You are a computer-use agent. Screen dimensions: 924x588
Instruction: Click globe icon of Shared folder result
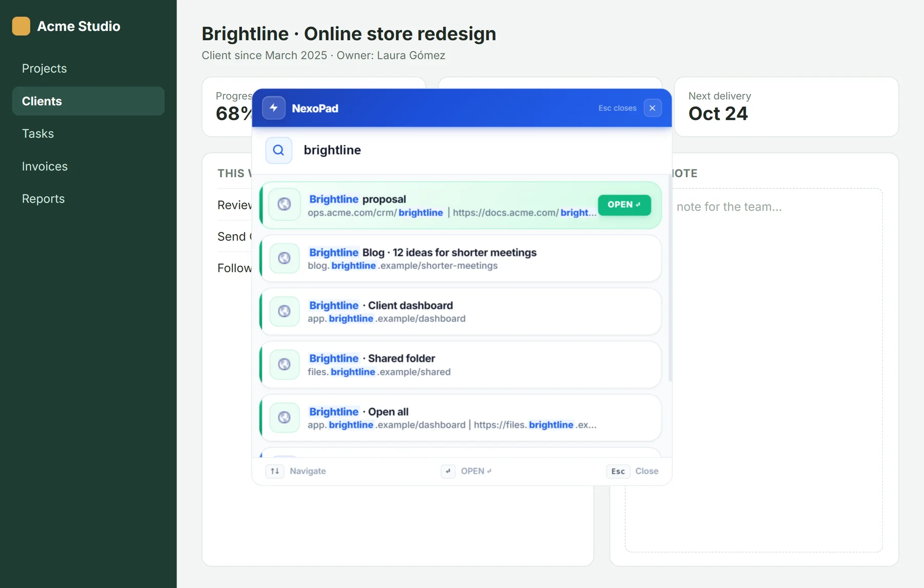[x=284, y=364]
